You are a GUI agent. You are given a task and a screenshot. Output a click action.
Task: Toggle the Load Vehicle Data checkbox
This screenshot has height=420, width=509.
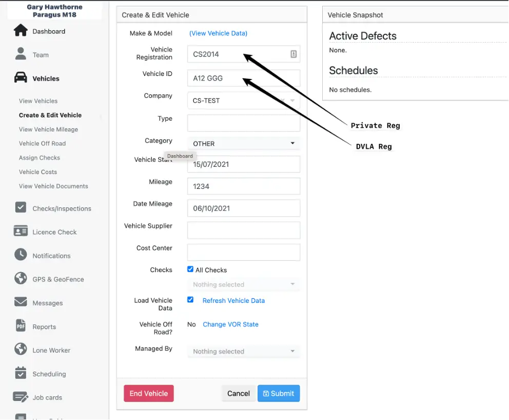190,299
